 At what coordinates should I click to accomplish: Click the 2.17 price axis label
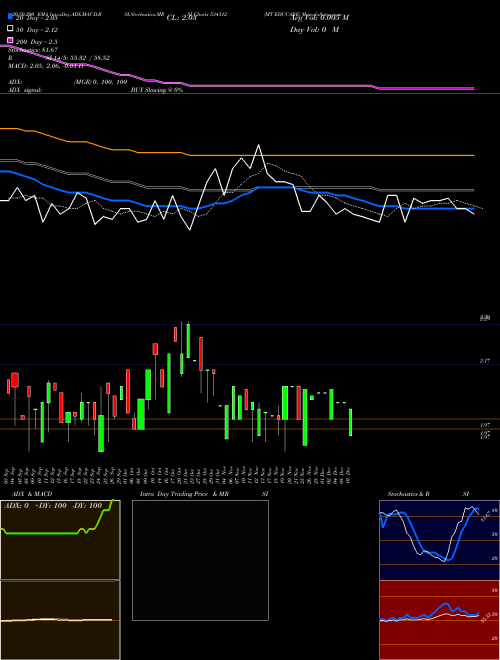(x=485, y=361)
